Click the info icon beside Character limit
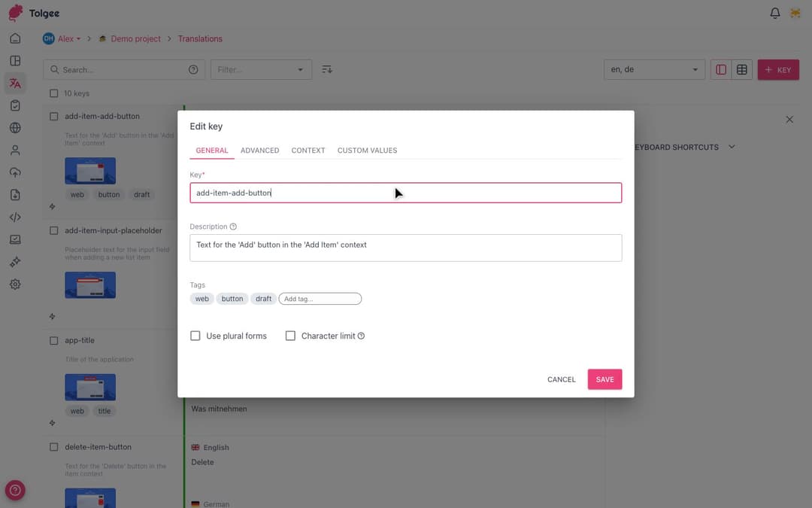Viewport: 812px width, 508px height. click(x=361, y=336)
